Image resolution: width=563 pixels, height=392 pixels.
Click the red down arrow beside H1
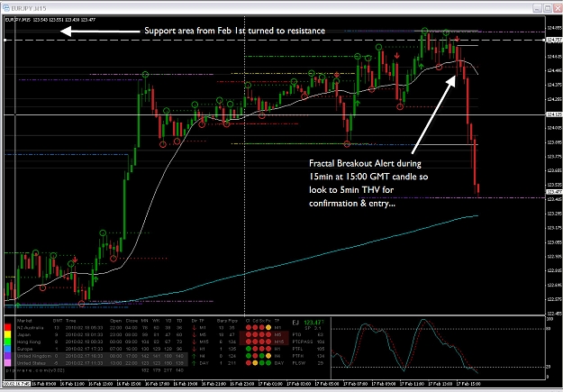(x=194, y=349)
